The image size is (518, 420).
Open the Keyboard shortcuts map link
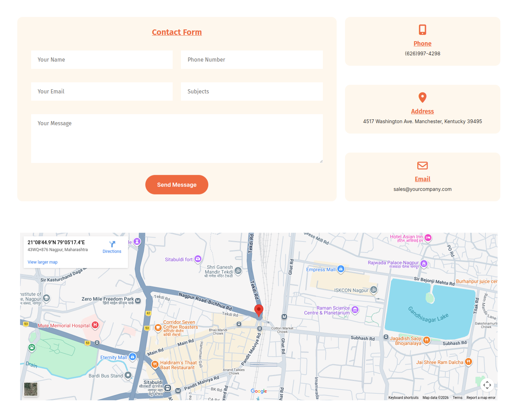pyautogui.click(x=403, y=398)
